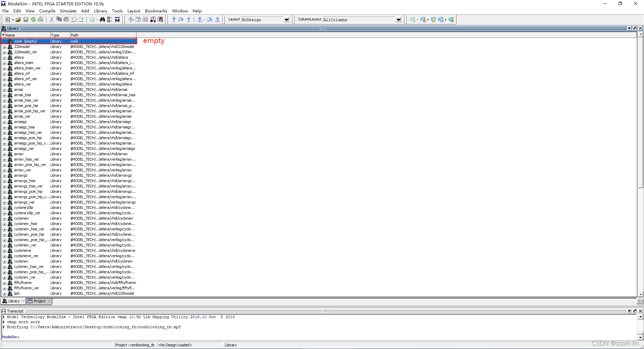Close the Library pane with its X
Screen dimensions: 644x349
[640, 28]
